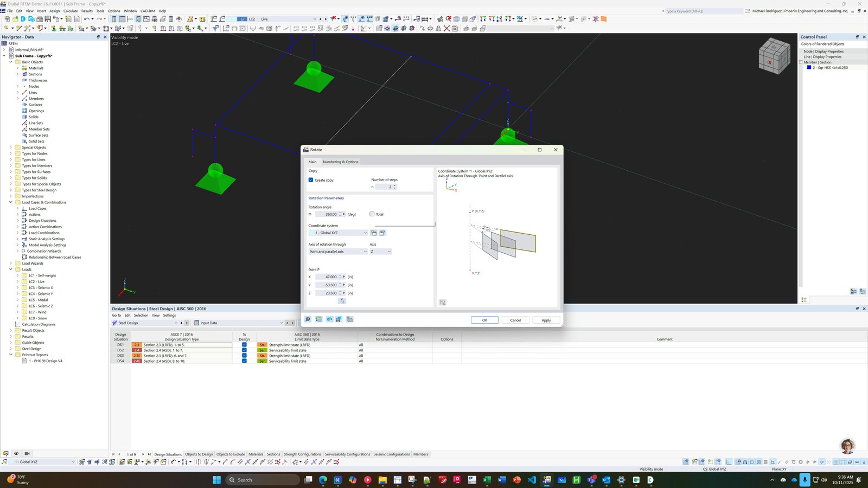Click the Windows Start button
Screen dimensions: 868x488
pos(216,480)
